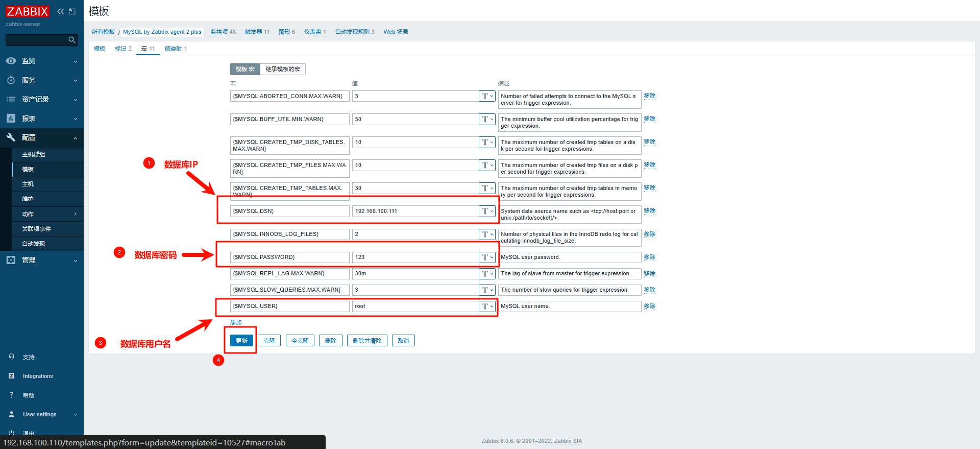Expand the 监测 menu chevron
The image size is (980, 449).
[76, 61]
